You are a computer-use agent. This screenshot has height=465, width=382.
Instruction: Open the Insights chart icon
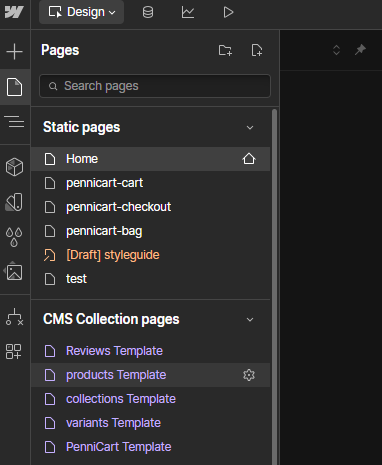[188, 13]
